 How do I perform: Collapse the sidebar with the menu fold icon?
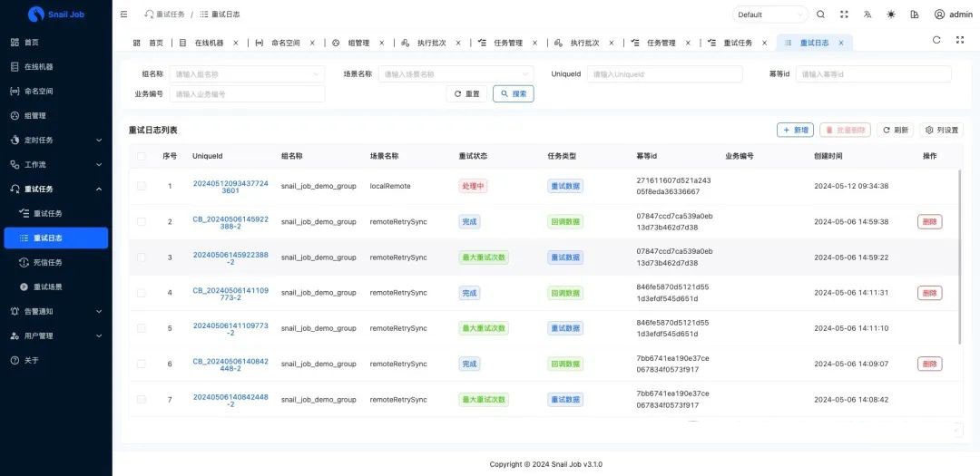(124, 15)
